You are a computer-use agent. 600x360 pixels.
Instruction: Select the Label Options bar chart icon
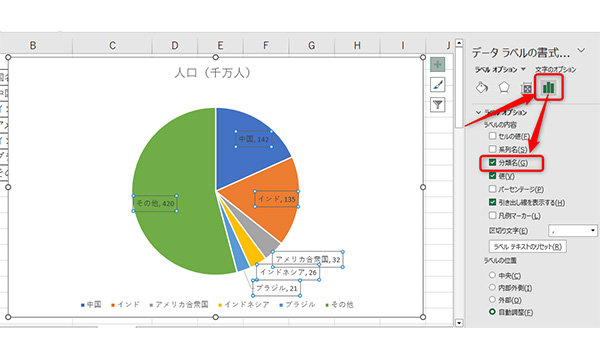(x=548, y=88)
